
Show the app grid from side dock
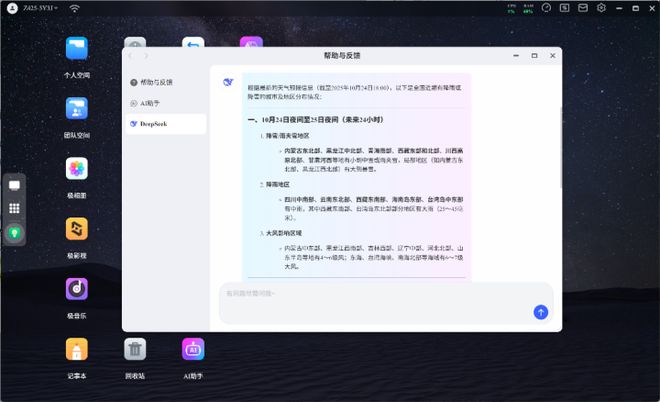click(14, 208)
